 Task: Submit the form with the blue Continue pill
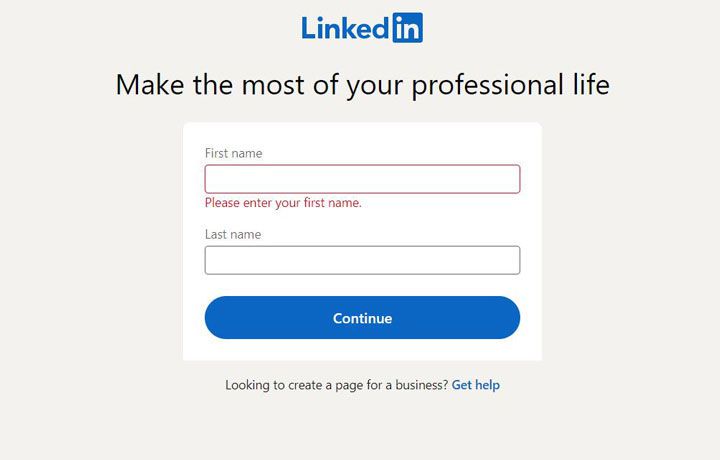(x=362, y=318)
